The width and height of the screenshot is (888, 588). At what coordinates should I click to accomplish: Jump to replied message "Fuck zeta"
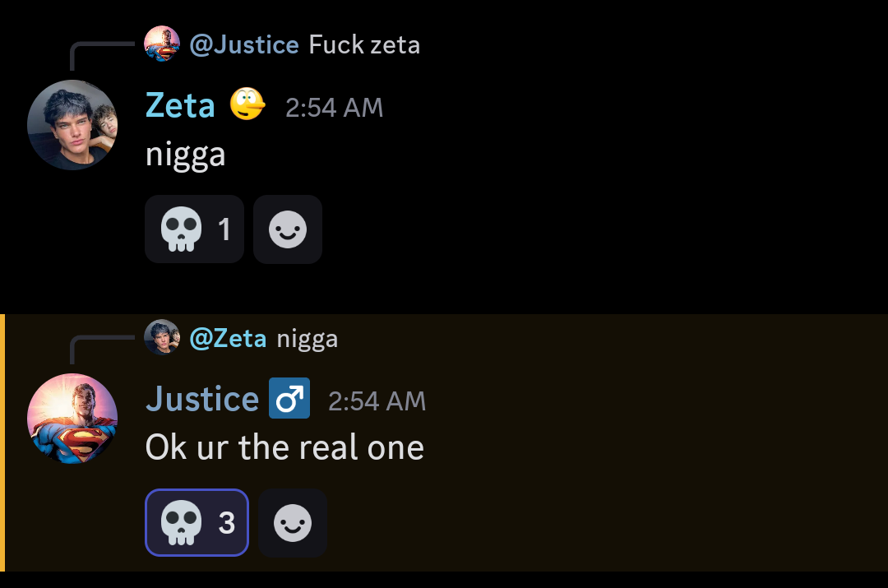point(364,44)
